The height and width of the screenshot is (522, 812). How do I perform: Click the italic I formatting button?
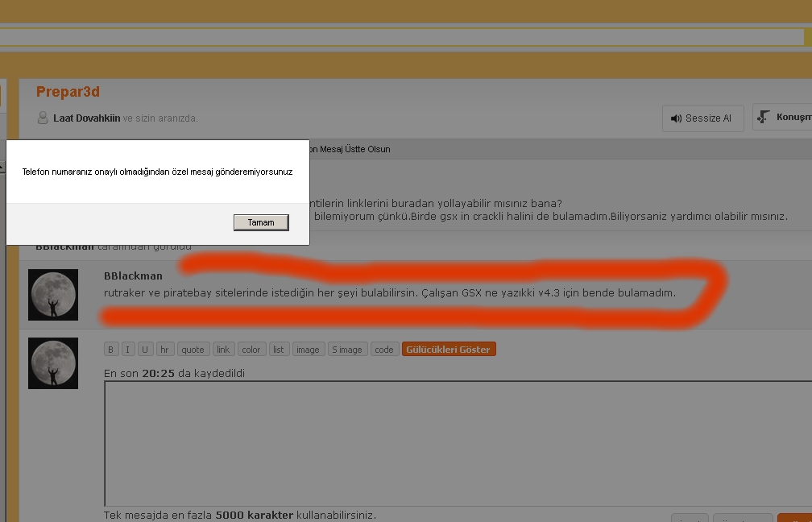(127, 350)
